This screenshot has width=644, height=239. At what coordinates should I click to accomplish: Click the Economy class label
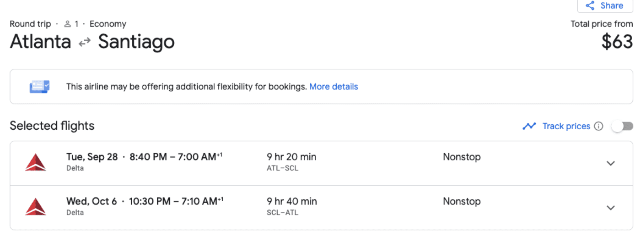pyautogui.click(x=108, y=24)
